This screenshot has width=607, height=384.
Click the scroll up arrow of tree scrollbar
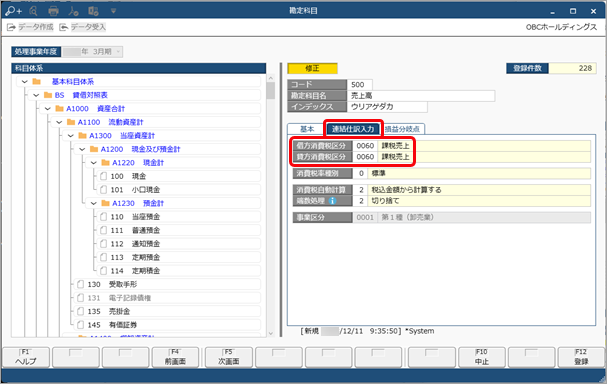click(271, 78)
